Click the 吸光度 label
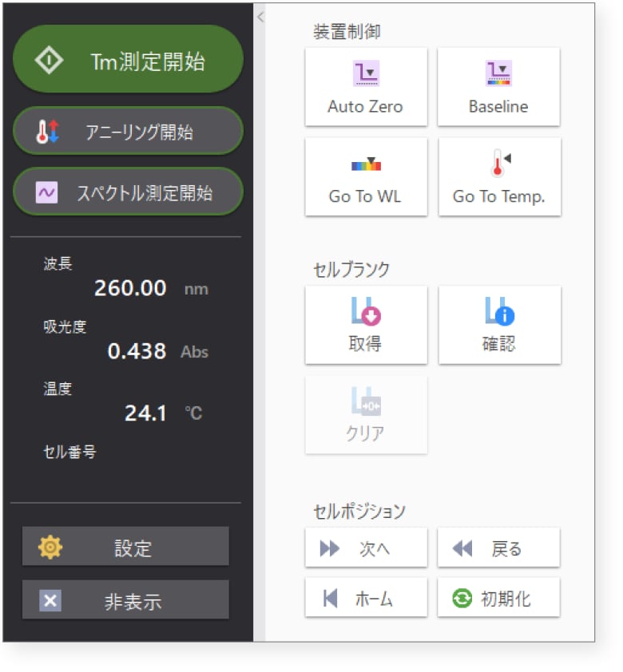Image resolution: width=623 pixels, height=672 pixels. [65, 326]
